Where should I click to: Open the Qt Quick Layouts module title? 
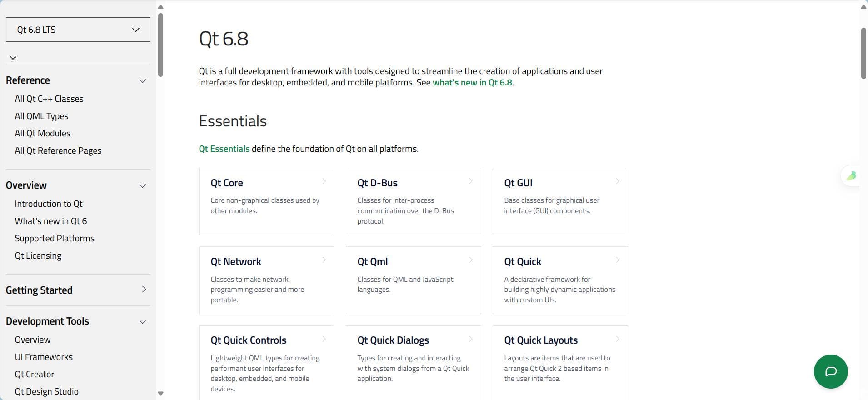541,340
